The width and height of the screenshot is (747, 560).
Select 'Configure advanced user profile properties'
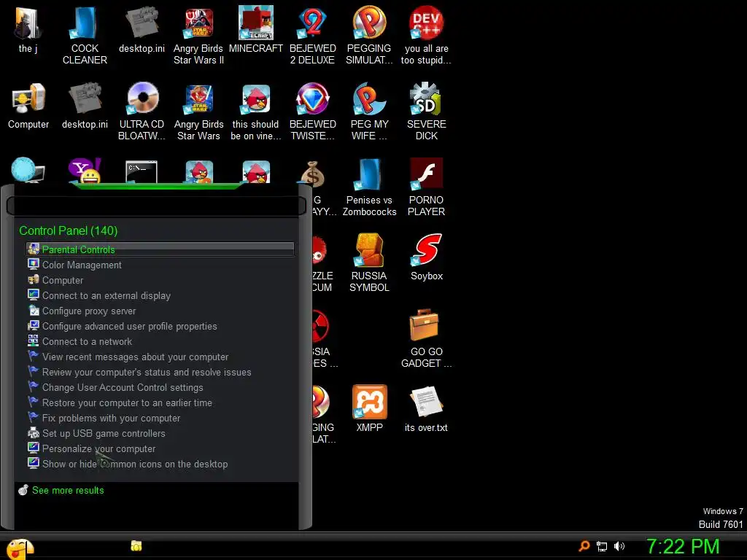pos(160,326)
